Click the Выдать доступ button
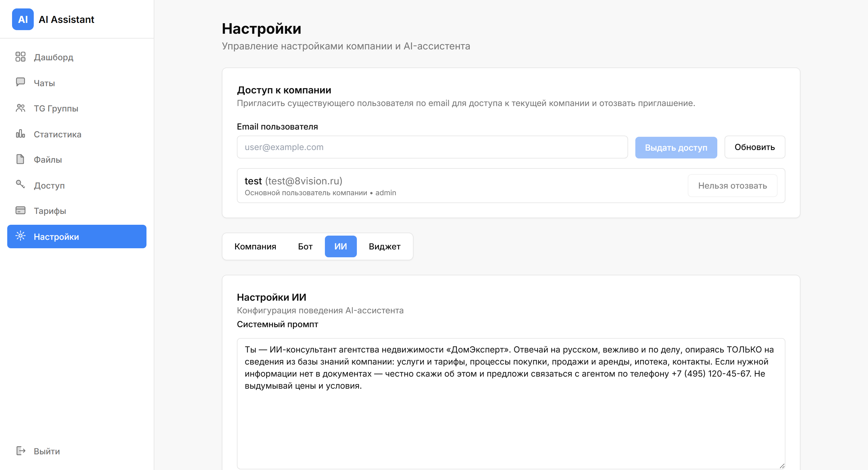Viewport: 868px width, 470px height. tap(676, 148)
